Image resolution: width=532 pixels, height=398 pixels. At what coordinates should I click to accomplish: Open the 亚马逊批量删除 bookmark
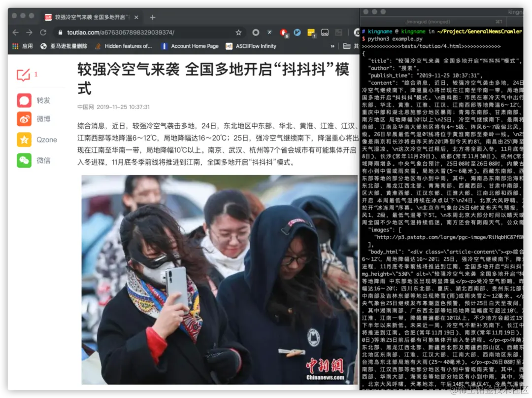coord(64,46)
